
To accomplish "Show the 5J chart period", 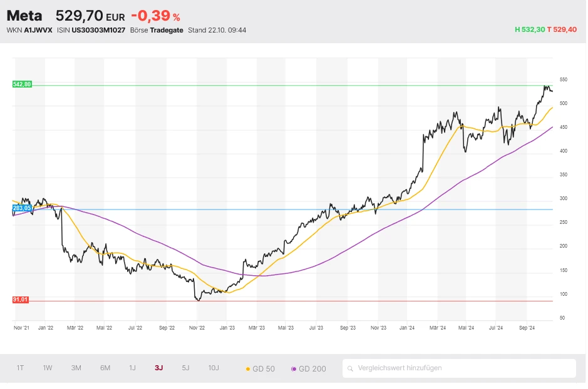I will tap(185, 368).
